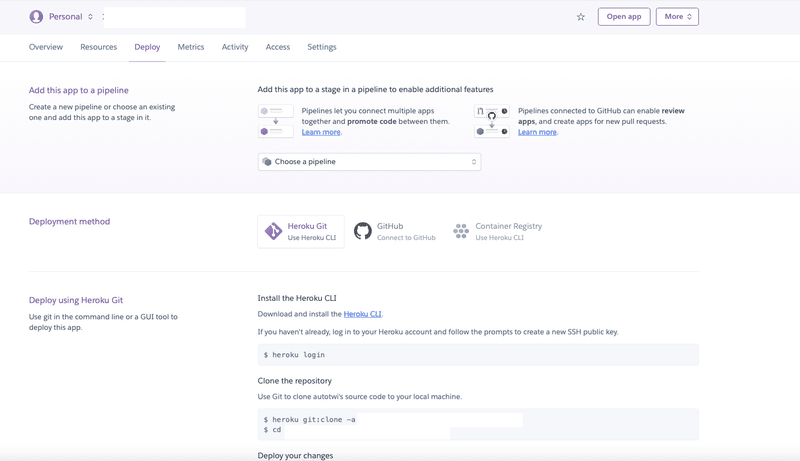This screenshot has width=800, height=461.
Task: Click the GitHub octocat icon
Action: (x=363, y=231)
